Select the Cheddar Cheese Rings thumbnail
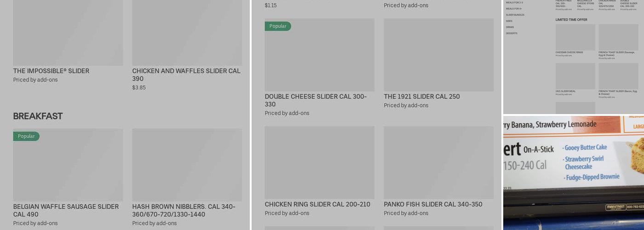The image size is (644, 230). (575, 37)
